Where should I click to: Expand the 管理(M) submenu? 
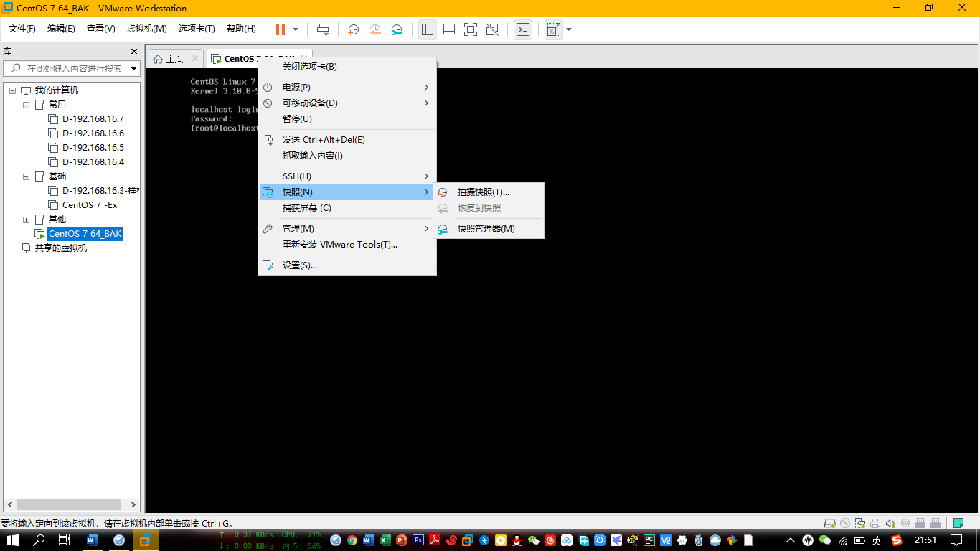pyautogui.click(x=347, y=229)
